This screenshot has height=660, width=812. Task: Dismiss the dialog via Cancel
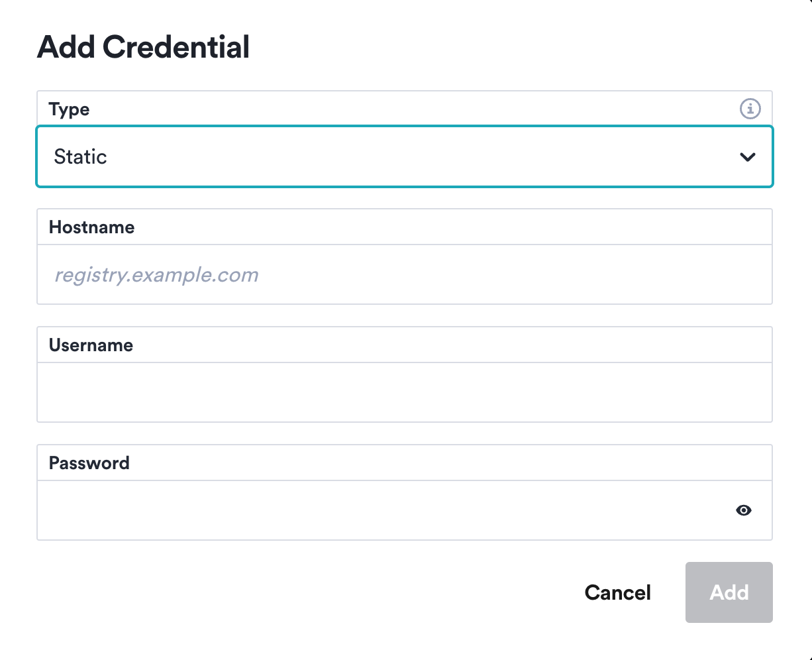[x=617, y=592]
